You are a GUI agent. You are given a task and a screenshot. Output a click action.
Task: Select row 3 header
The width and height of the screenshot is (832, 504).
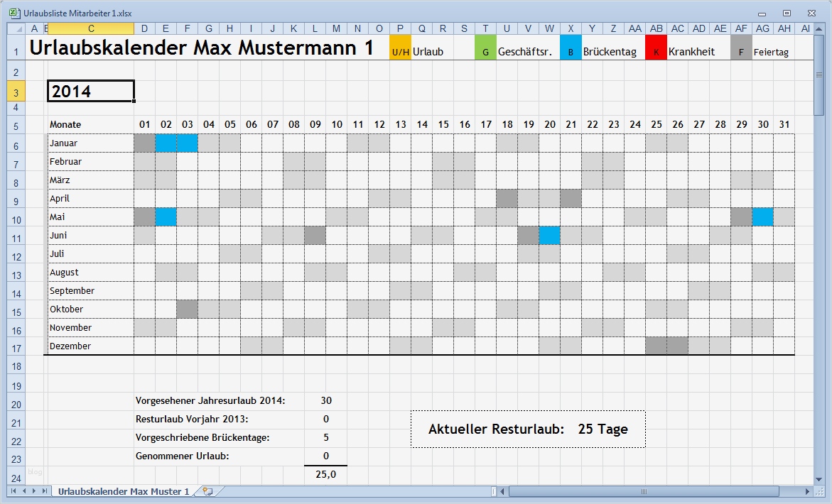point(16,90)
